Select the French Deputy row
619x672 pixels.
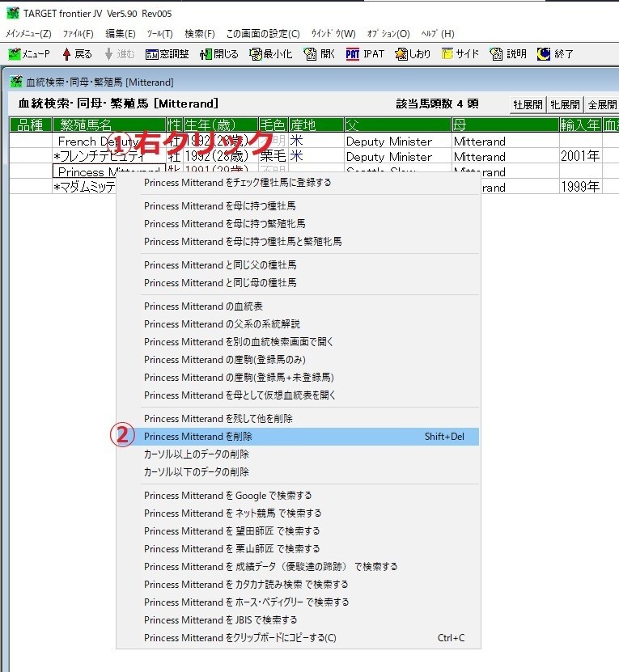tap(89, 142)
